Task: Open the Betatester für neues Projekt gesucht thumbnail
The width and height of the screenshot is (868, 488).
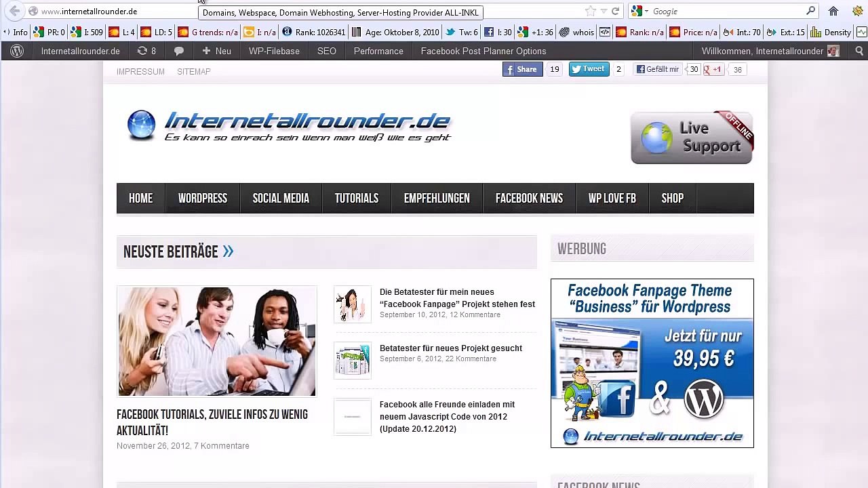Action: click(353, 360)
